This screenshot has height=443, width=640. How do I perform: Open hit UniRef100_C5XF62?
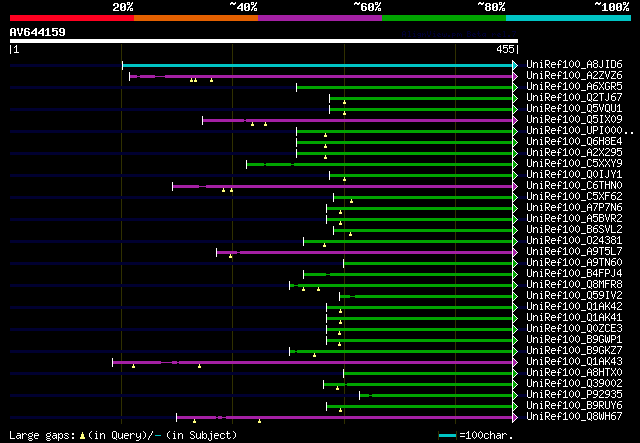[x=574, y=197]
